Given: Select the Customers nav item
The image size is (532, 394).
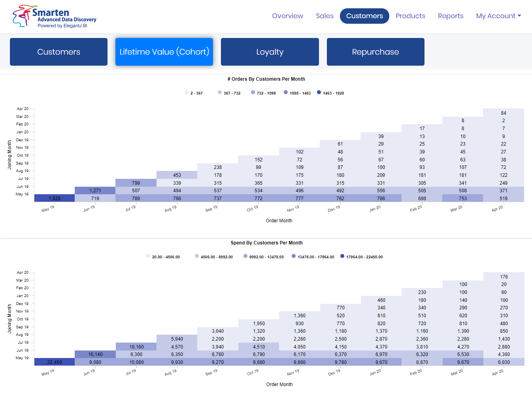Looking at the screenshot, I should point(364,16).
